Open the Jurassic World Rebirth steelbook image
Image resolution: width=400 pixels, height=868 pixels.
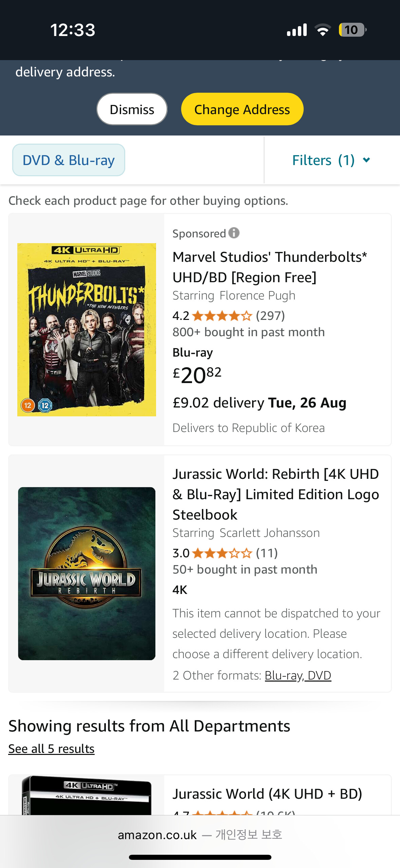click(x=87, y=574)
